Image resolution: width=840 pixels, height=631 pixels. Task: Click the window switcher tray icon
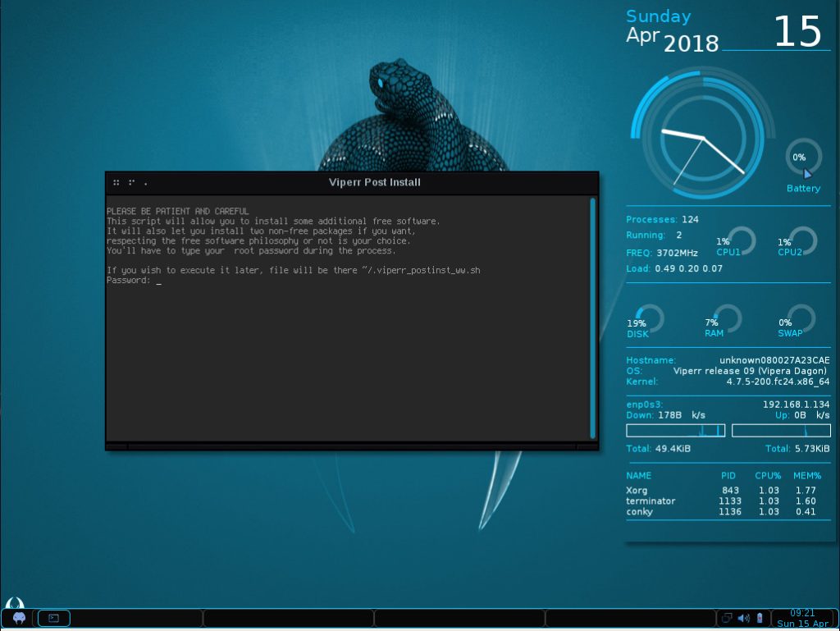(x=727, y=618)
